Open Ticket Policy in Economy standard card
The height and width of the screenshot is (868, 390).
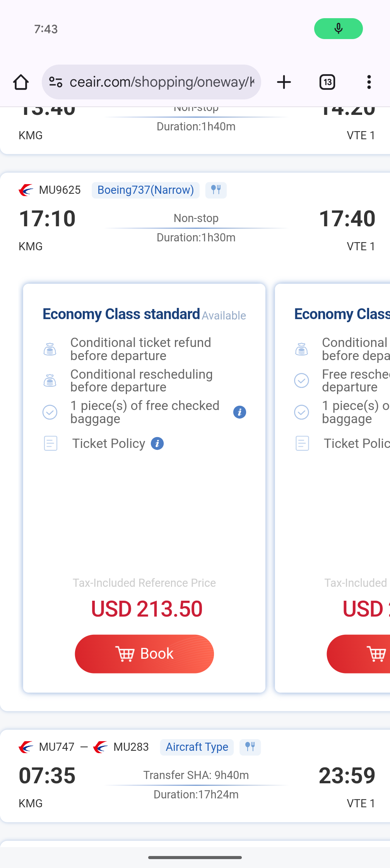click(x=109, y=444)
